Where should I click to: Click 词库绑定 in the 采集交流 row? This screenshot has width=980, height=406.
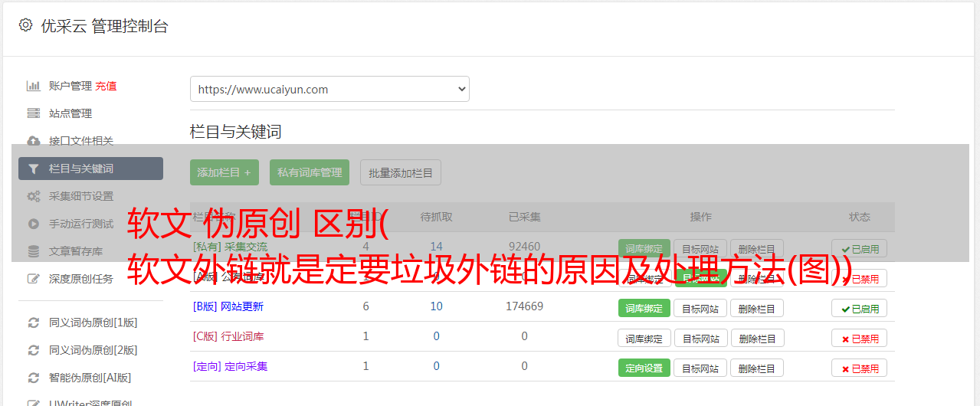[644, 248]
